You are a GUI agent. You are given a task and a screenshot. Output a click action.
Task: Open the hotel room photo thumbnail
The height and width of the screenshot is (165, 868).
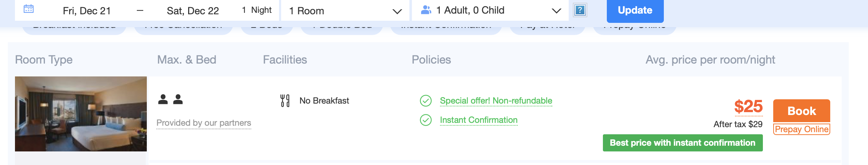[x=81, y=114]
